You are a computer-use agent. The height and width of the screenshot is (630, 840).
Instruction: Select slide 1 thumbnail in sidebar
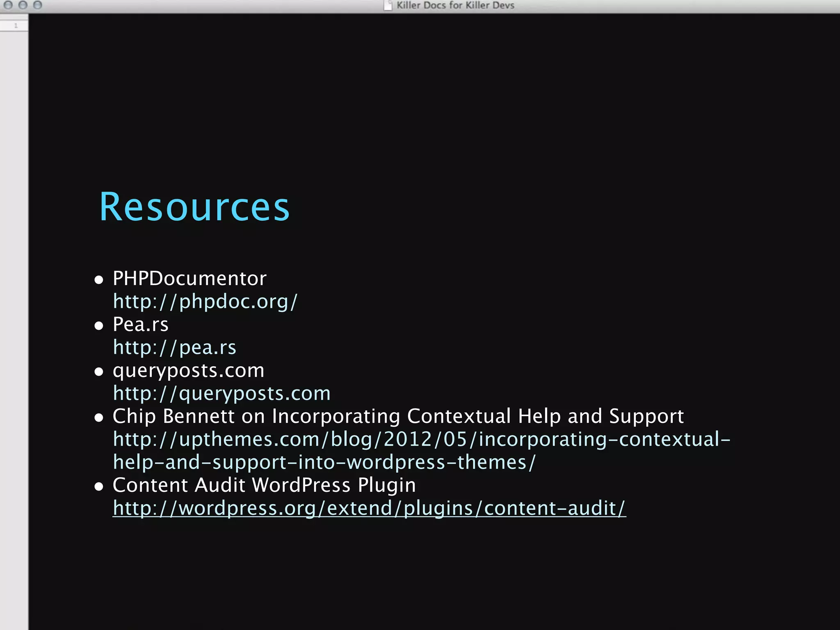(x=14, y=25)
